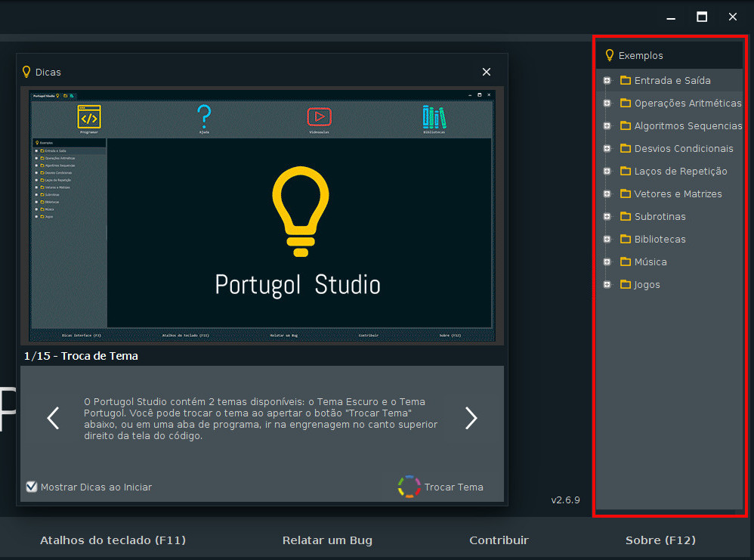Click the Algoritmos Sequenciais folder icon
This screenshot has width=754, height=560.
pos(625,125)
